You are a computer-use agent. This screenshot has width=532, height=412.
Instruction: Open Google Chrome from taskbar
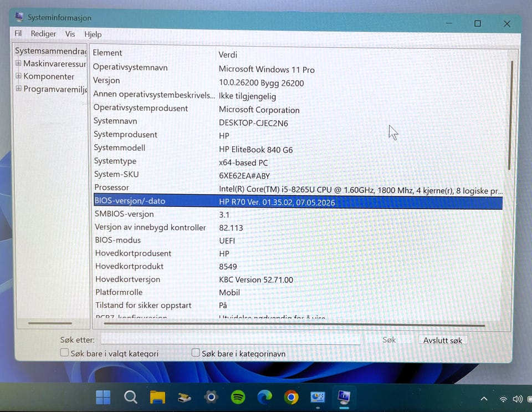[x=291, y=397]
